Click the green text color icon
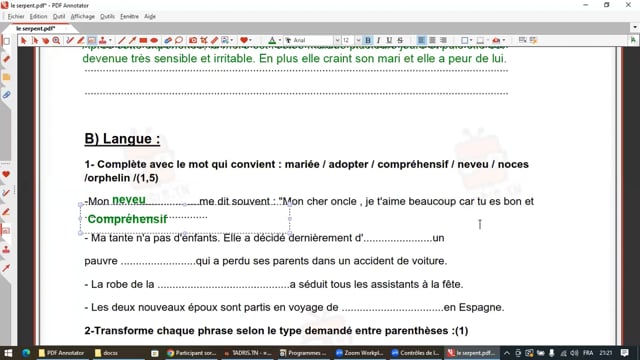Screen dimensions: 640x360 (x=272, y=40)
